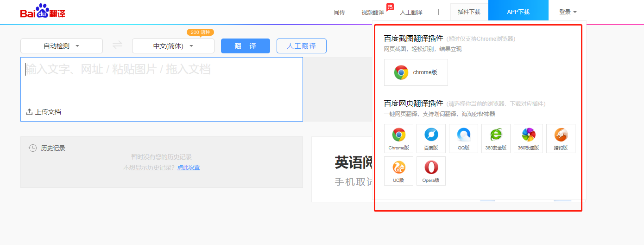Select the Chrome版 webpage translate plugin

coord(398,138)
